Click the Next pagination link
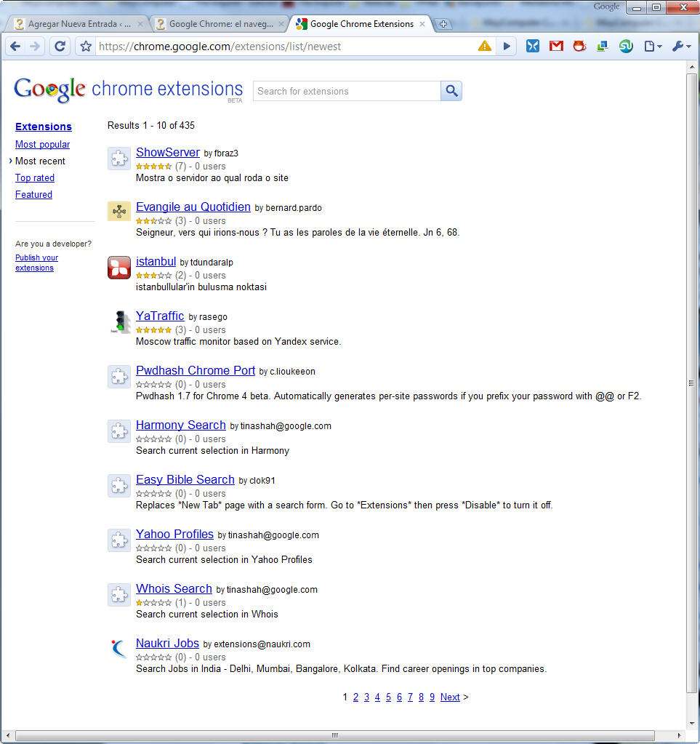The image size is (700, 744). pos(450,697)
